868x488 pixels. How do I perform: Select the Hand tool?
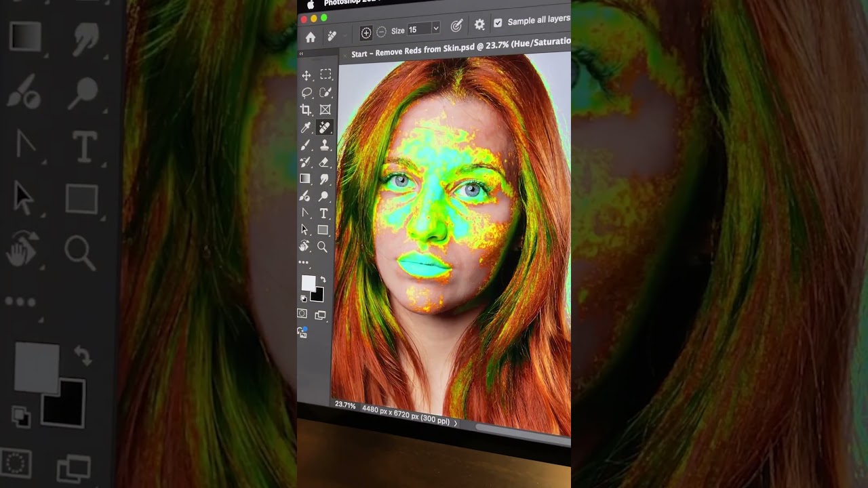(304, 247)
